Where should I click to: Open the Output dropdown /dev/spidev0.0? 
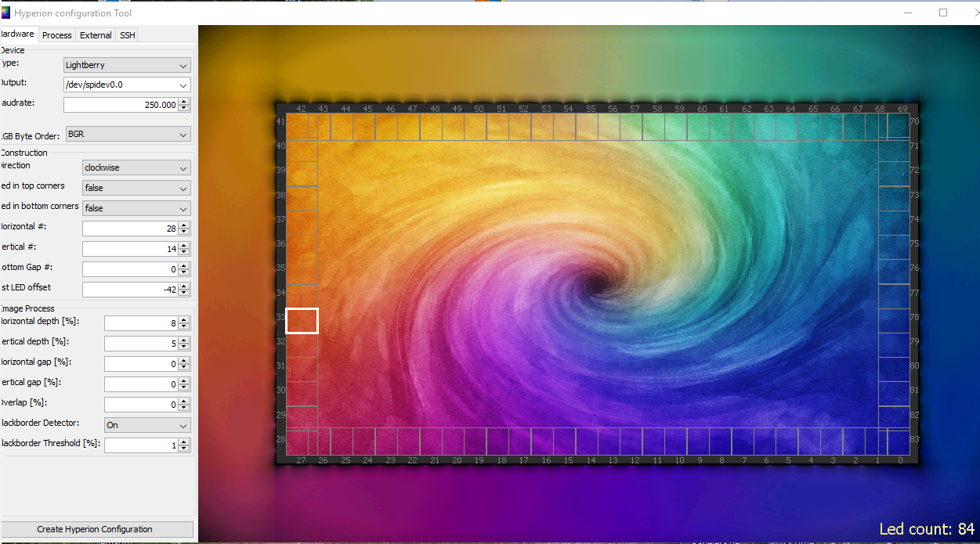coord(127,85)
